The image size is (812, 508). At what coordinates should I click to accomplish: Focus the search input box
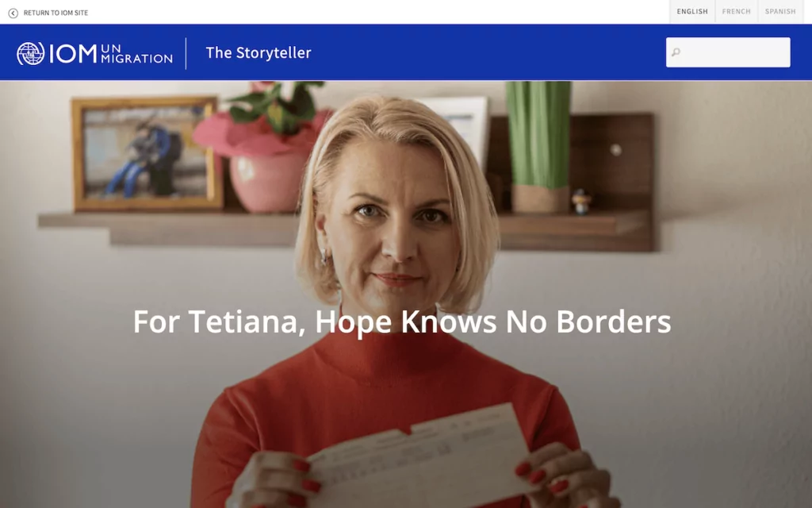tap(728, 52)
